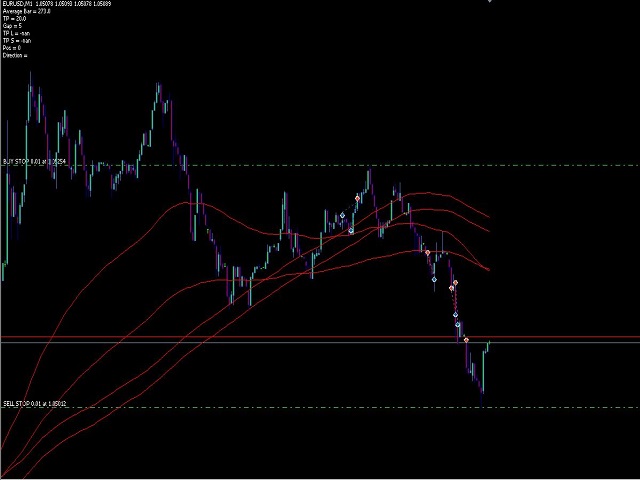Select the SELL STOP 0.01 order label
Screen dimensions: 640x480
pos(35,404)
